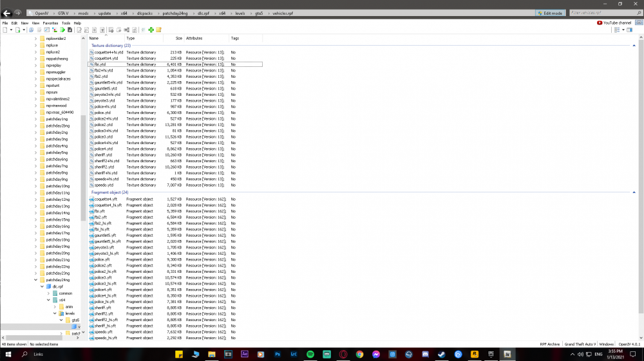Screen dimensions: 644x361
Task: Open the Favorites menu
Action: (x=50, y=23)
